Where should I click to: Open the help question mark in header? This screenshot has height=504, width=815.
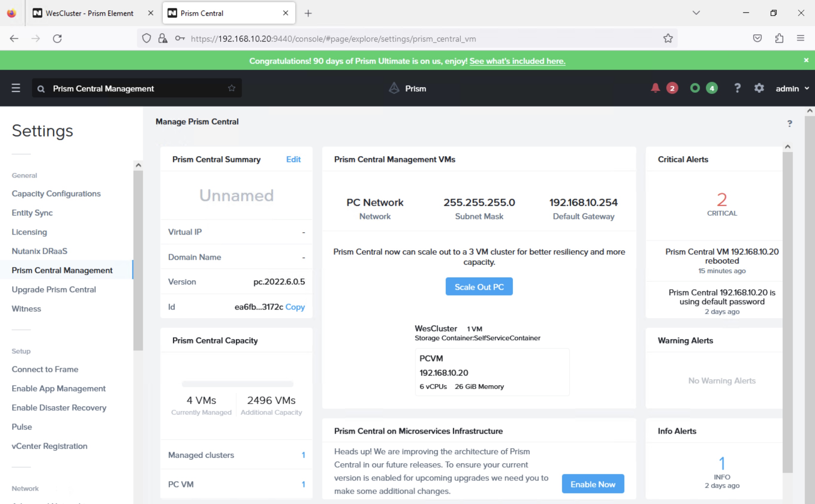coord(737,88)
